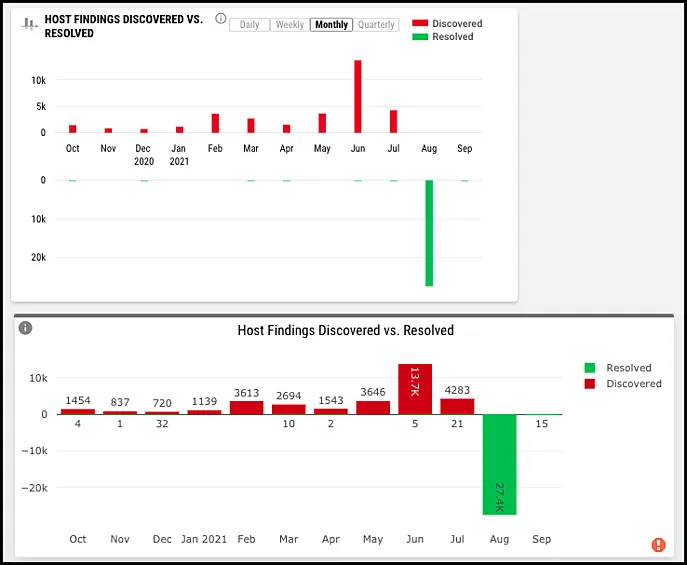Click the 1543 value label above the Apr bar
687x565 pixels.
click(331, 400)
